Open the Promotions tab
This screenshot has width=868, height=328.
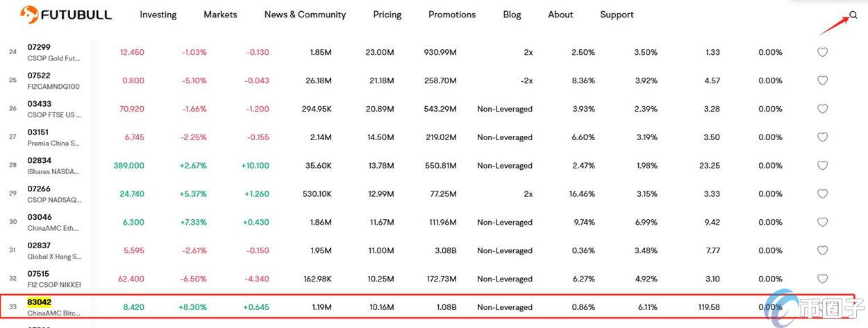point(452,15)
